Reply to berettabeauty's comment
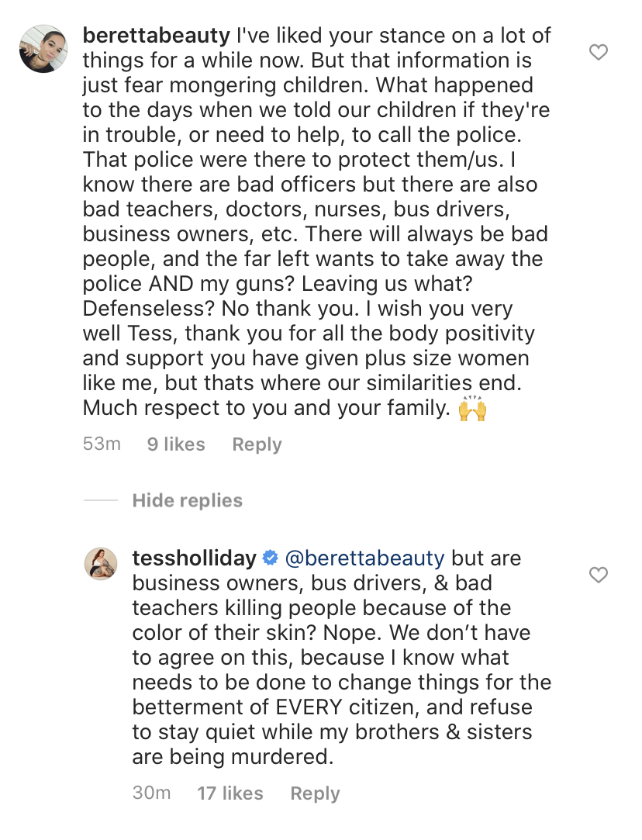 pyautogui.click(x=257, y=444)
